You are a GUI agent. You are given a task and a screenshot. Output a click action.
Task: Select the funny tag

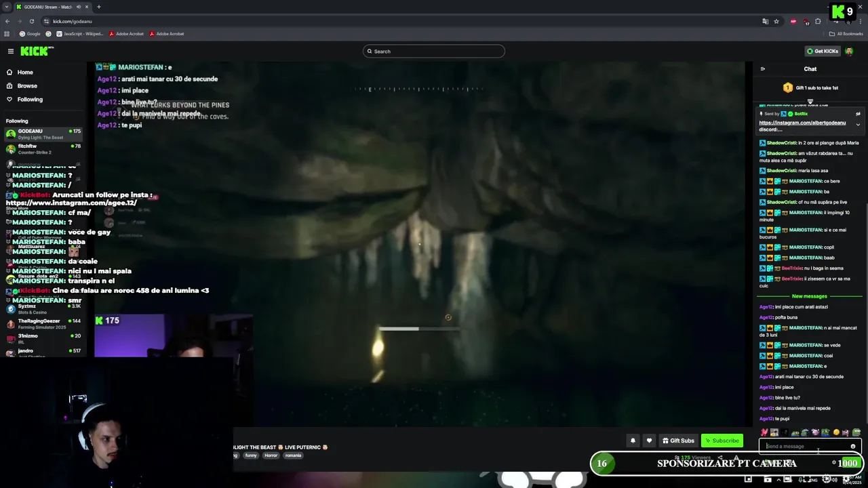(x=251, y=455)
